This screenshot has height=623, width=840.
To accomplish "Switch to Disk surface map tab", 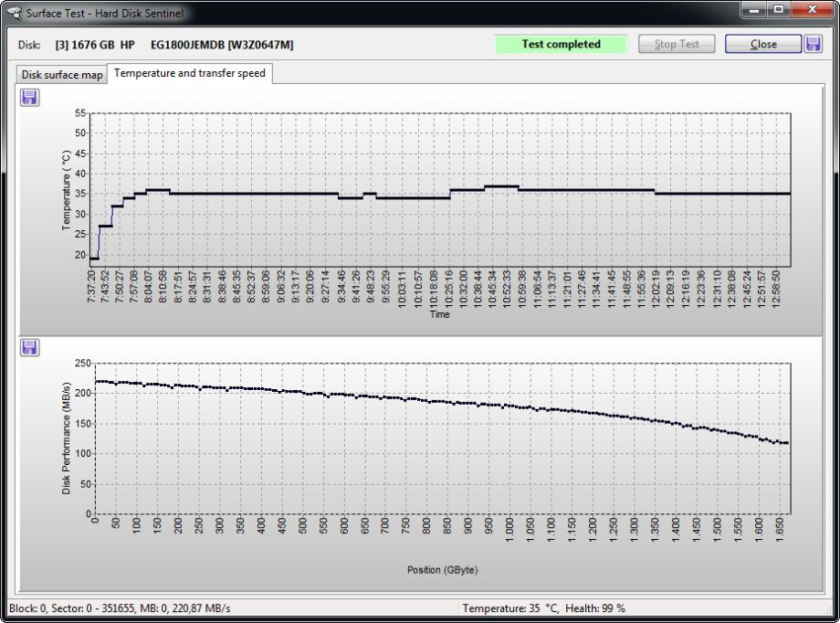I will [62, 75].
